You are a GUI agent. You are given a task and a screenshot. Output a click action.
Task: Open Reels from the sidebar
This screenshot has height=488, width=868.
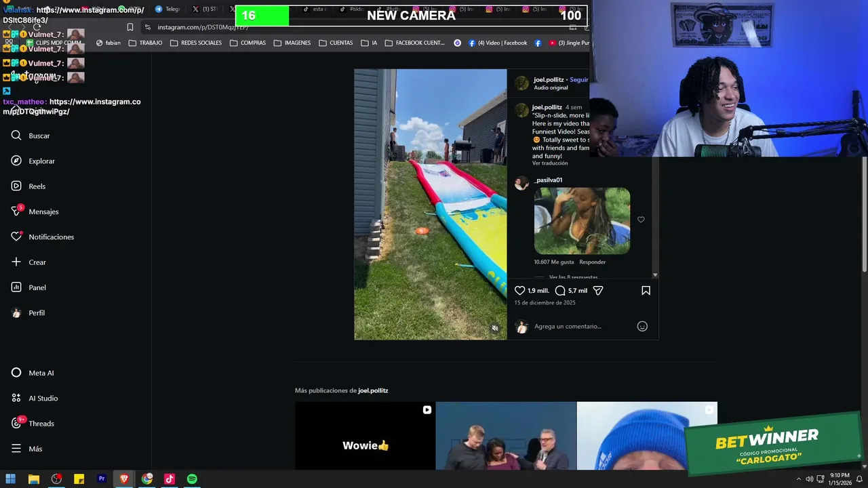28,186
